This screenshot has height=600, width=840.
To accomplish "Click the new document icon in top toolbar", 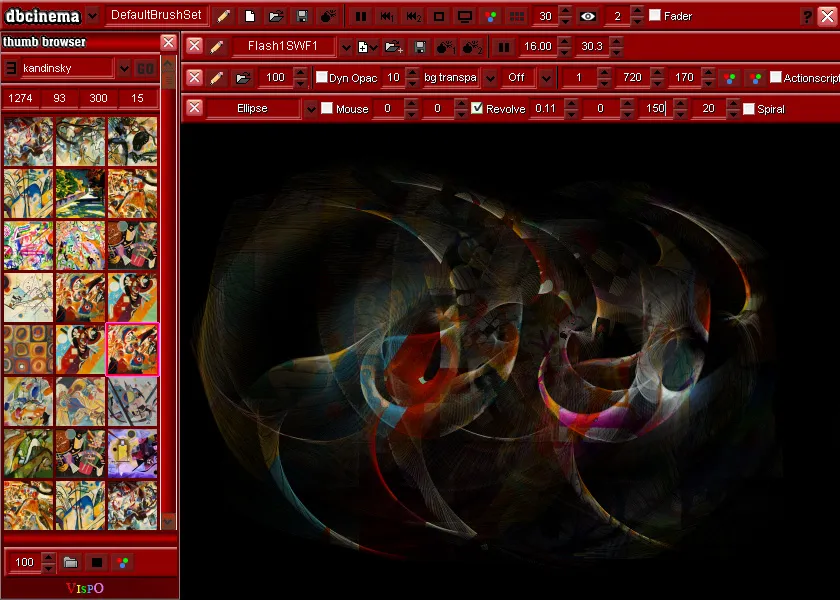I will tap(250, 16).
